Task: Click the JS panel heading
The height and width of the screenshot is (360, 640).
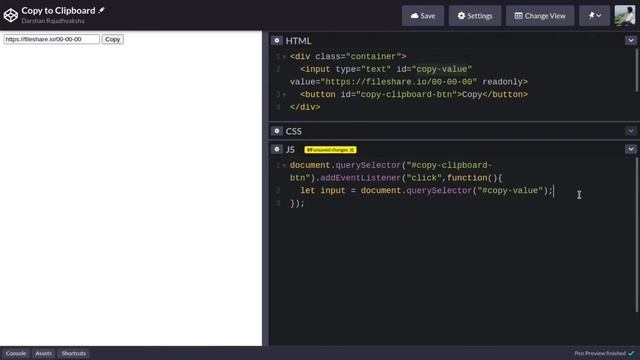Action: (x=290, y=149)
